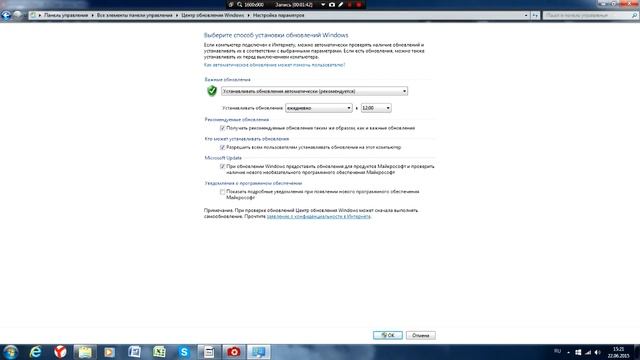Click the network signal tray icon

click(x=588, y=352)
